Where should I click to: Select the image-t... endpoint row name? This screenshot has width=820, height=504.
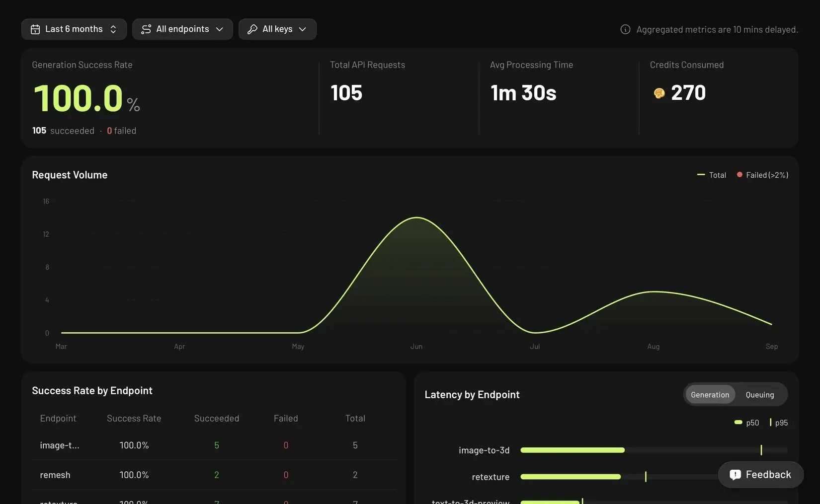[x=60, y=445]
